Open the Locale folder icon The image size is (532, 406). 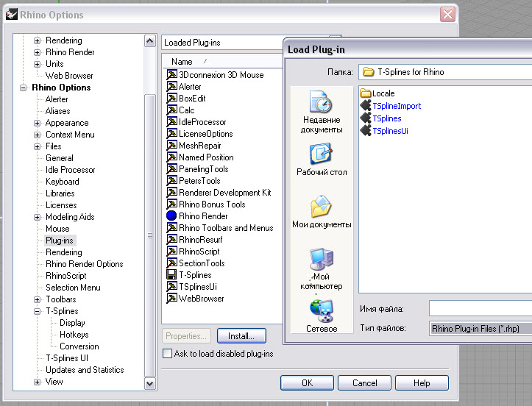tap(366, 93)
